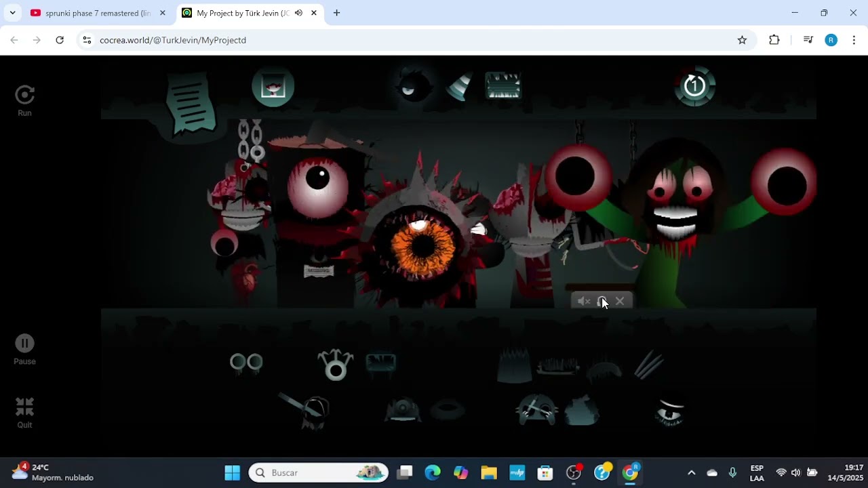Screen dimensions: 868x488
Task: Open the browser extensions puzzle icon
Action: click(774, 40)
